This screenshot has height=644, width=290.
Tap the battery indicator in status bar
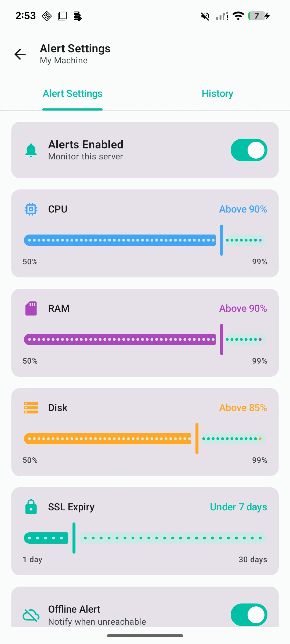point(258,16)
